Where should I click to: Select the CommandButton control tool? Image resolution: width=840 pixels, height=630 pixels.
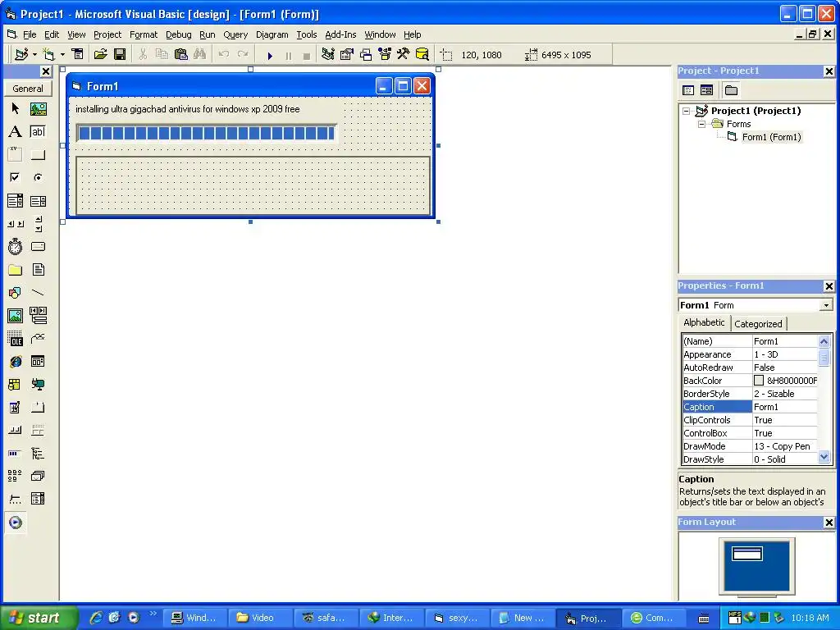(x=38, y=155)
